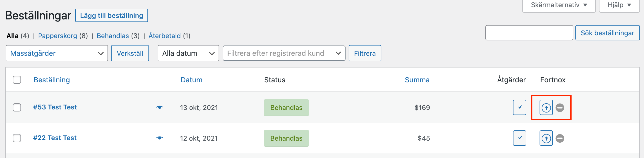This screenshot has width=644, height=158.
Task: Click gray minus icon for order #22
Action: click(560, 138)
